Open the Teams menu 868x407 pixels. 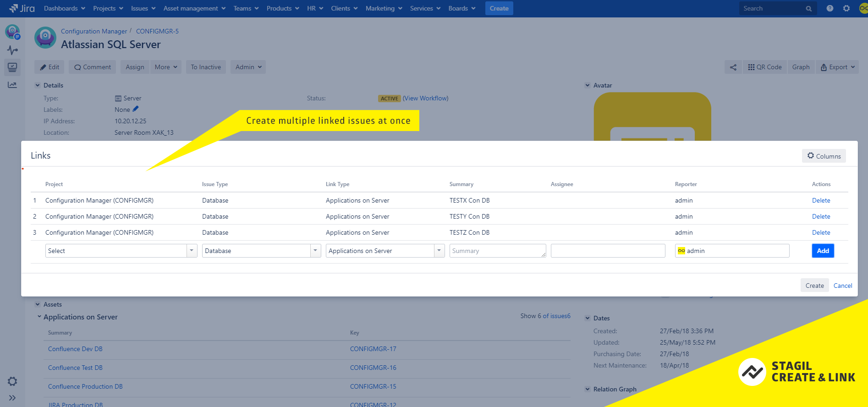(246, 8)
